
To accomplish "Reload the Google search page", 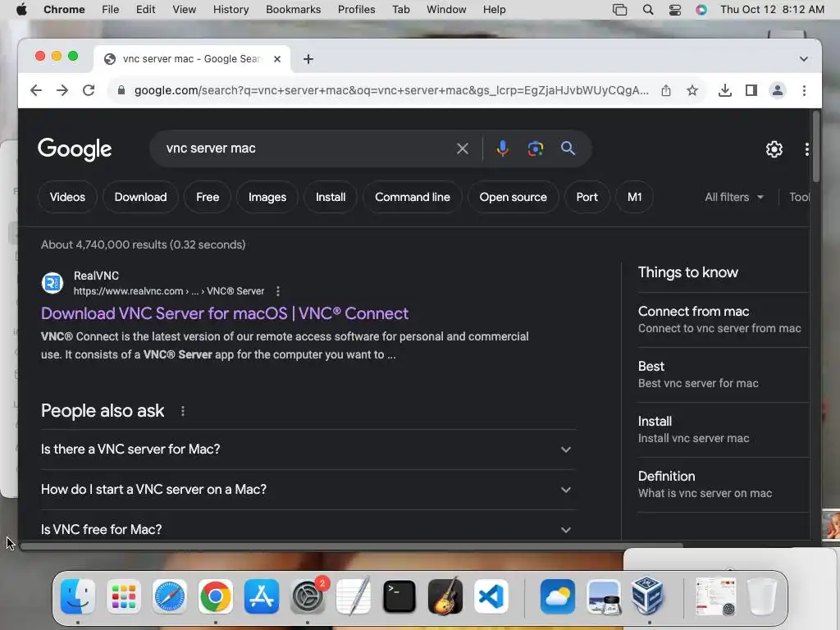I will 89,90.
